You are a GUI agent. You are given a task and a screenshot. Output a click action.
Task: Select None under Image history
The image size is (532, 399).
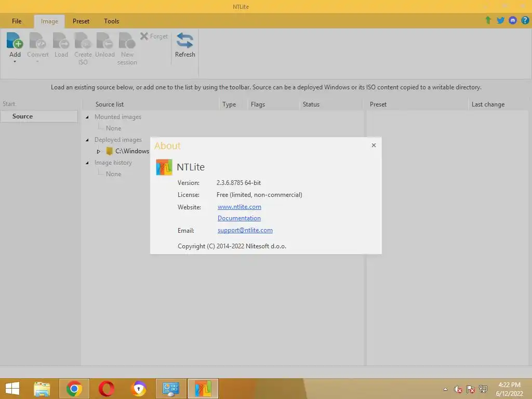point(113,174)
